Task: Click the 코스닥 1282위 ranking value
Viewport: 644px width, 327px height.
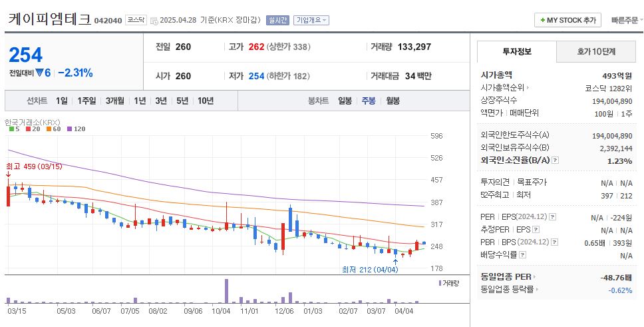Action: (609, 88)
